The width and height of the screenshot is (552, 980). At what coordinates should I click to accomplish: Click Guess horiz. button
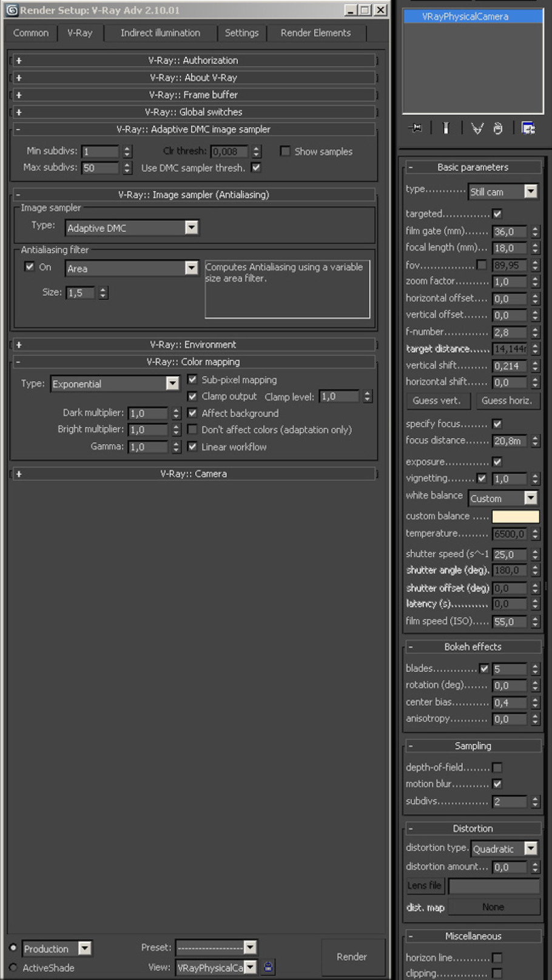click(506, 400)
